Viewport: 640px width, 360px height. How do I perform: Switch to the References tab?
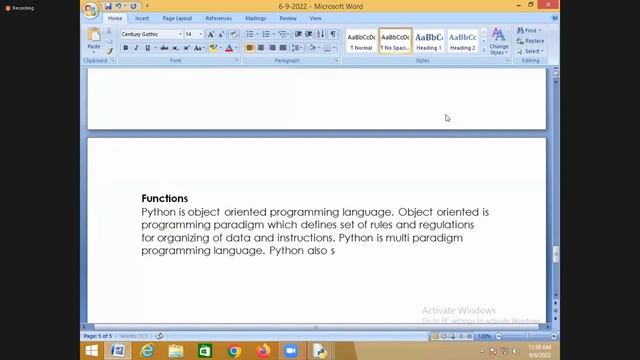pyautogui.click(x=218, y=18)
